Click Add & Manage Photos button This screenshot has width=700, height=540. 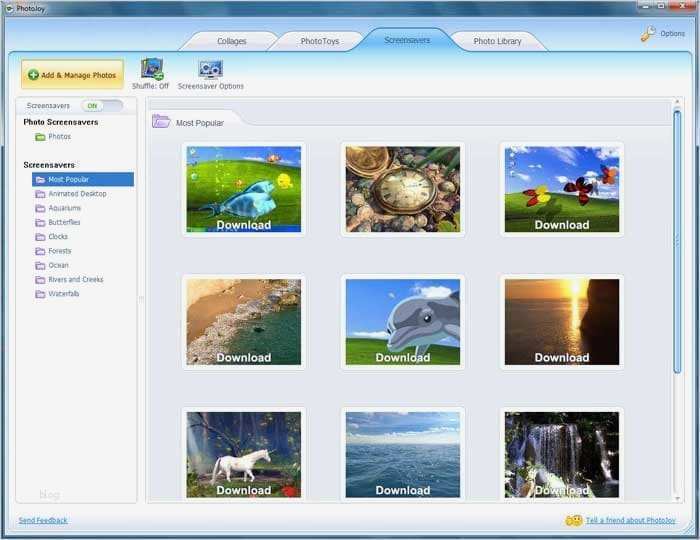pos(72,75)
